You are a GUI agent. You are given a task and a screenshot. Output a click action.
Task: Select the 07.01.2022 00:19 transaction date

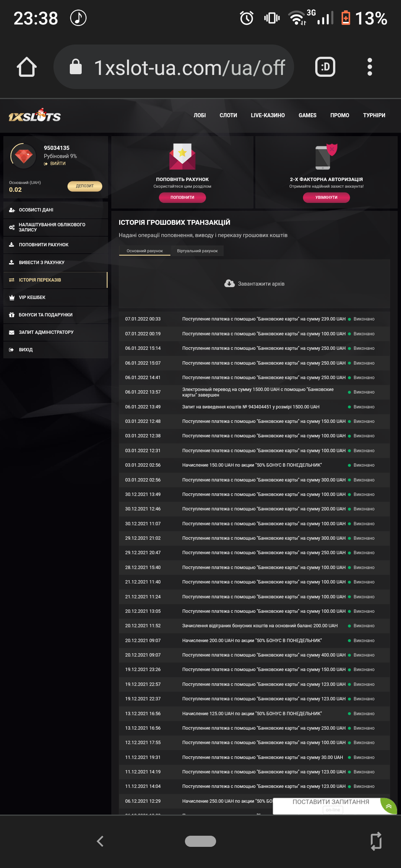point(143,334)
